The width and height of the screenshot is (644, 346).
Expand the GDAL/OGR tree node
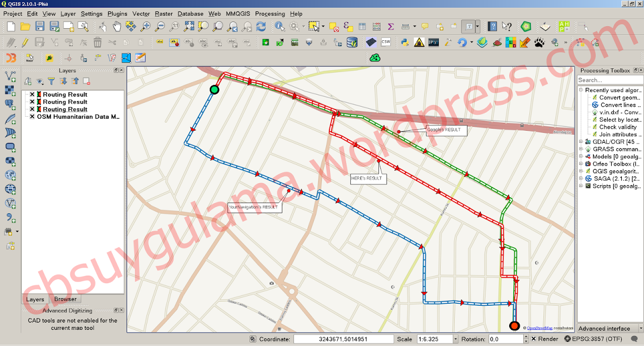[x=581, y=142]
